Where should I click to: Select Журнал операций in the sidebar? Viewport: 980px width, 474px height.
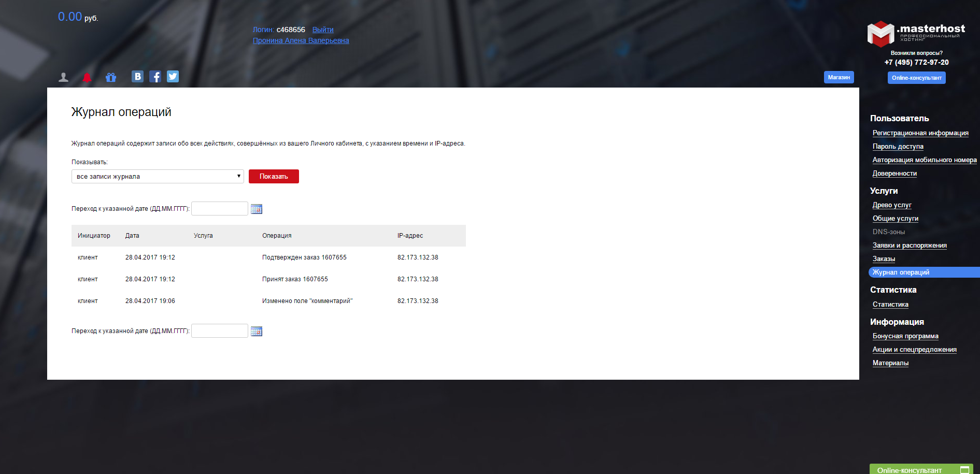(924, 272)
